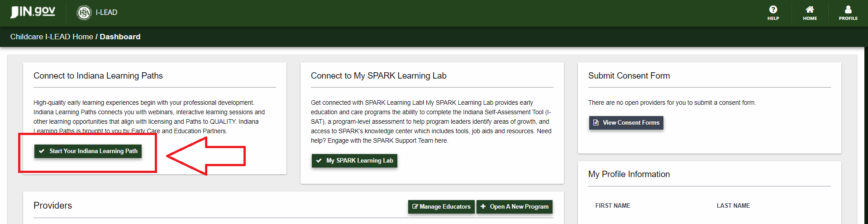Click the LAST NAME field label

(733, 205)
